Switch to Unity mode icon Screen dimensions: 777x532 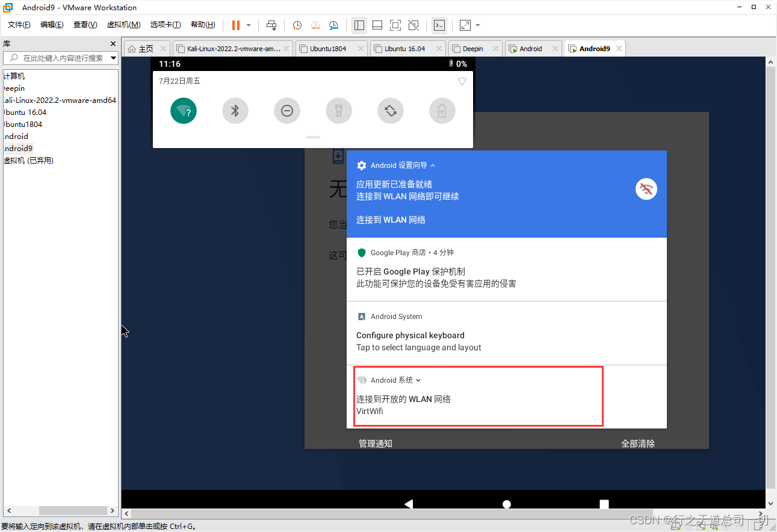[x=413, y=25]
